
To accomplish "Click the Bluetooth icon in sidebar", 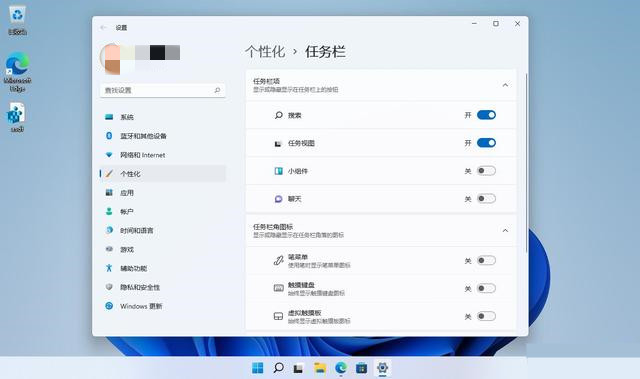I will coord(109,135).
